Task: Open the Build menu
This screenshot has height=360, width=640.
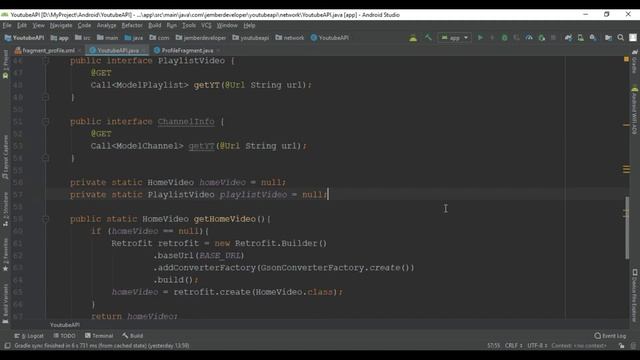Action: tap(154, 25)
